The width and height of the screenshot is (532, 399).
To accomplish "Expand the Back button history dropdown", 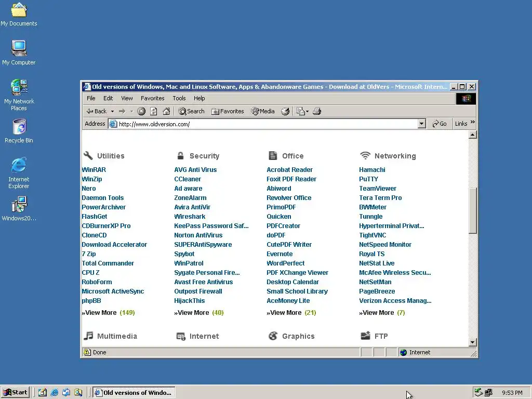I will pos(112,111).
